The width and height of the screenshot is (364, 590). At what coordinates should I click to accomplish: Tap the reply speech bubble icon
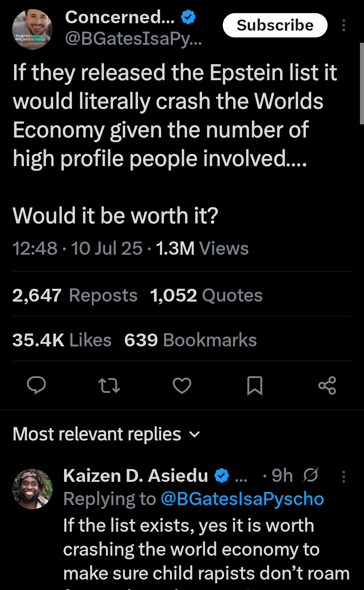pyautogui.click(x=36, y=385)
